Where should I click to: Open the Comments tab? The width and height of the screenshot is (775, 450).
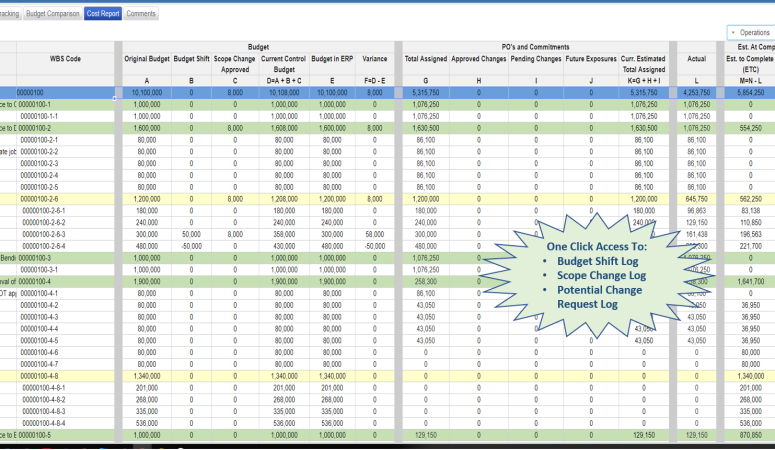pyautogui.click(x=141, y=14)
